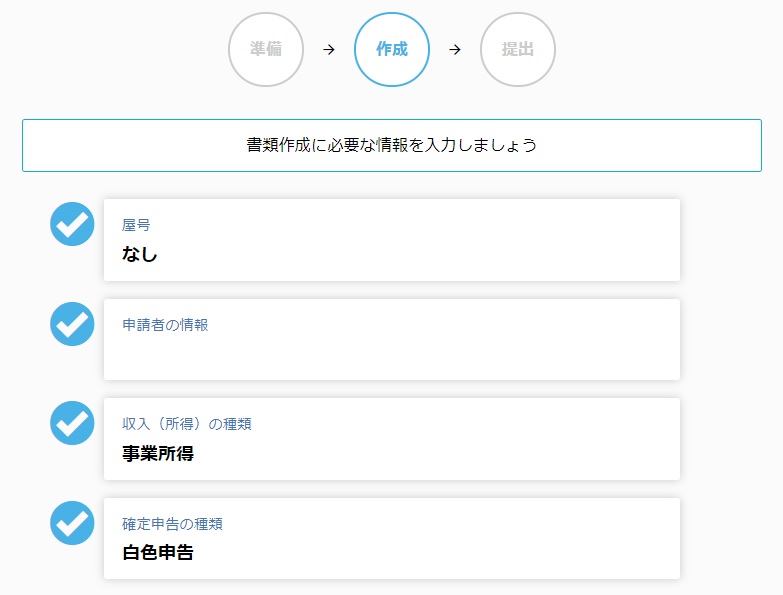
Task: Open the 屋号 card showing なし
Action: 392,240
